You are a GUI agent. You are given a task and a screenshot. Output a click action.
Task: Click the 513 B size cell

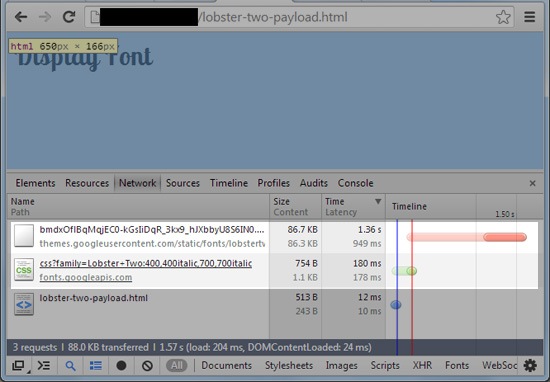click(306, 297)
